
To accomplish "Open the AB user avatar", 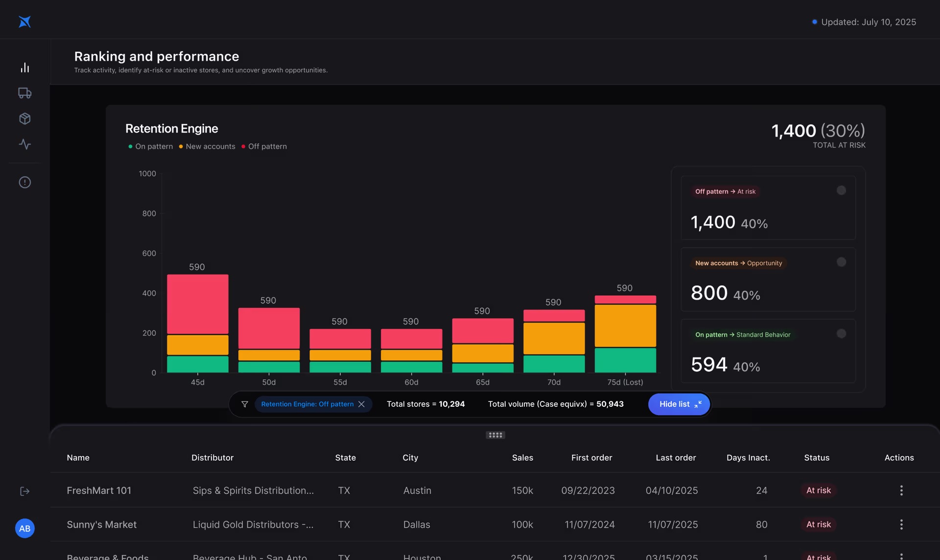I will (25, 528).
